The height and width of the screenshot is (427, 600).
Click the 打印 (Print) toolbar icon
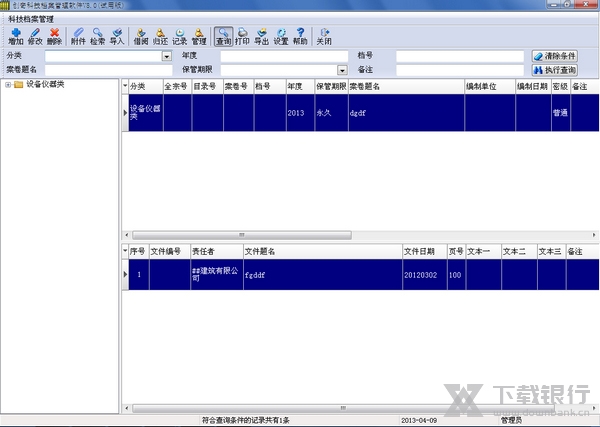point(242,38)
